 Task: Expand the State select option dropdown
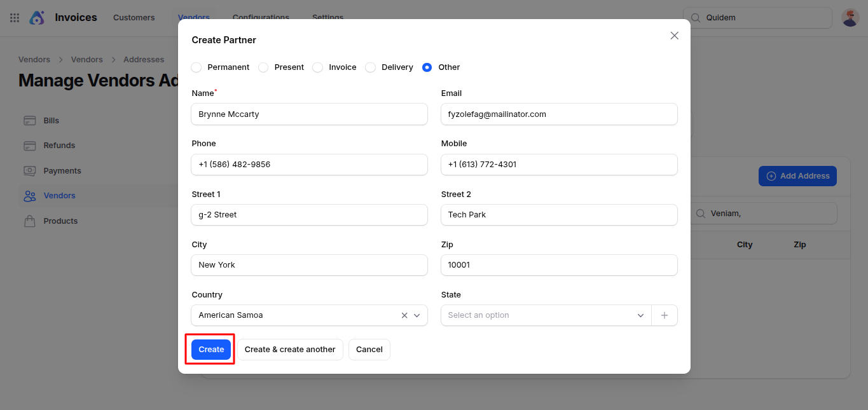pos(640,315)
